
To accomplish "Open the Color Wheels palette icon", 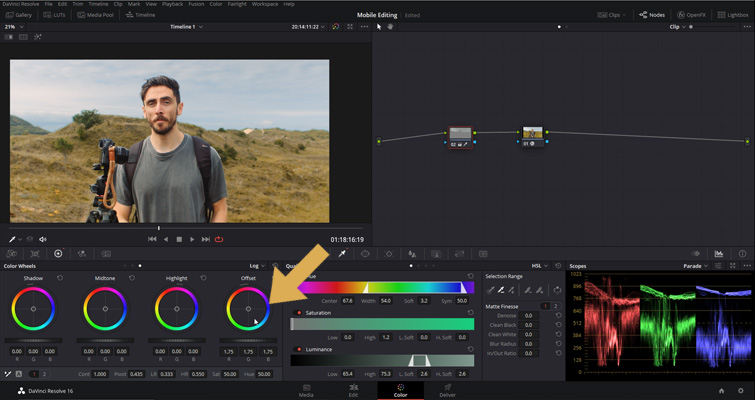I will point(58,254).
